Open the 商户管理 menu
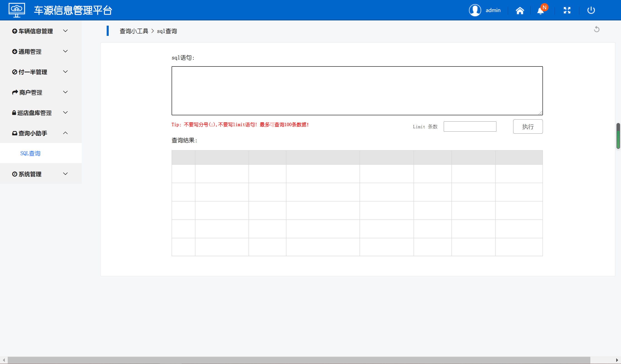Viewport: 621px width, 364px height. click(41, 92)
